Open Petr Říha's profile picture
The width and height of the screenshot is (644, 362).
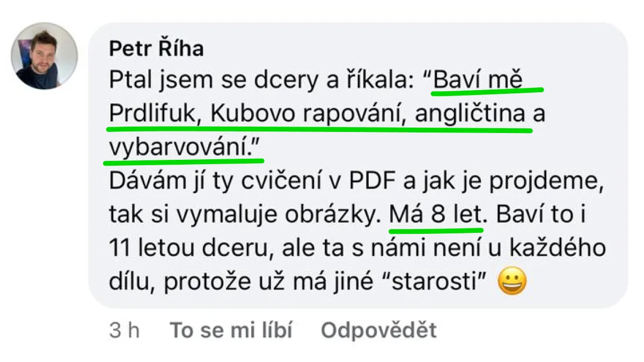point(45,56)
